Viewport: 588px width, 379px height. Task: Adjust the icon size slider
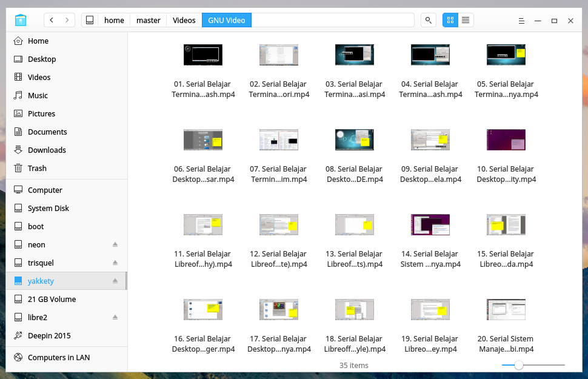tap(518, 365)
